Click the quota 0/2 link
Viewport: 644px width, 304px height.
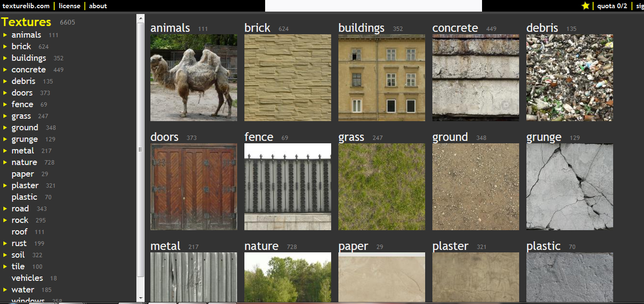(612, 6)
